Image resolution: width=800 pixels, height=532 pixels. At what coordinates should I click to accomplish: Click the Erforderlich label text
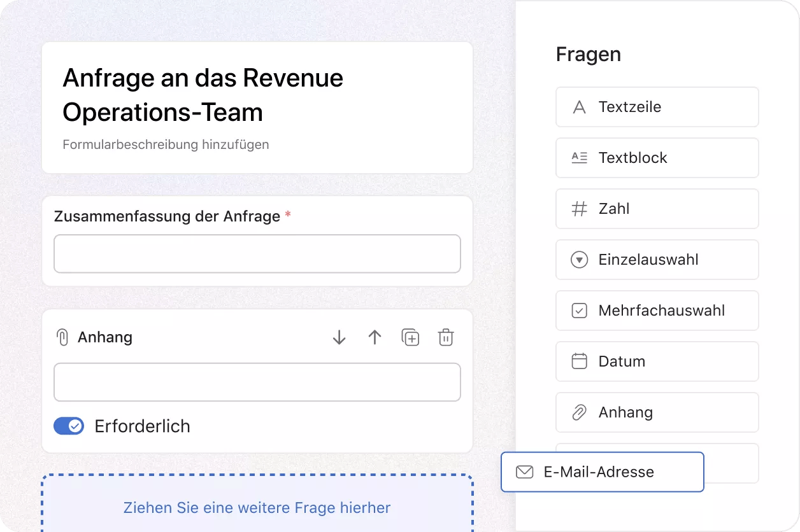point(142,426)
